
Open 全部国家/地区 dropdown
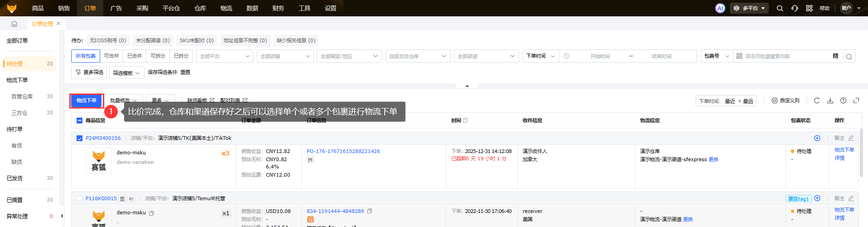click(349, 56)
